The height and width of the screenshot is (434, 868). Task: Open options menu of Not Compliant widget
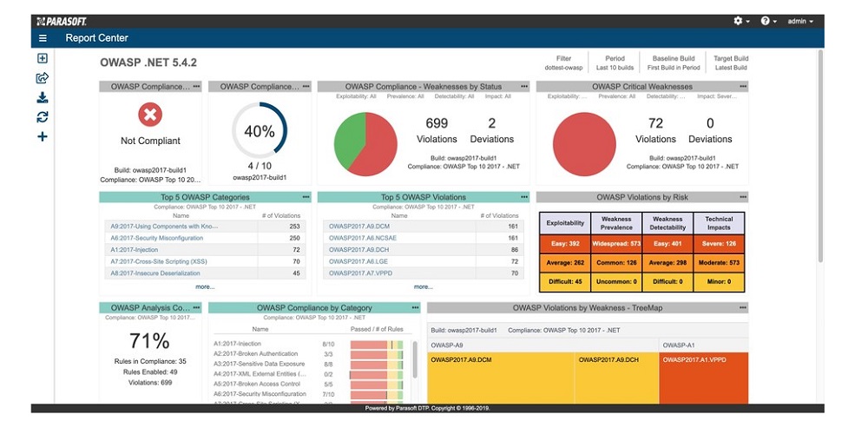[x=196, y=86]
